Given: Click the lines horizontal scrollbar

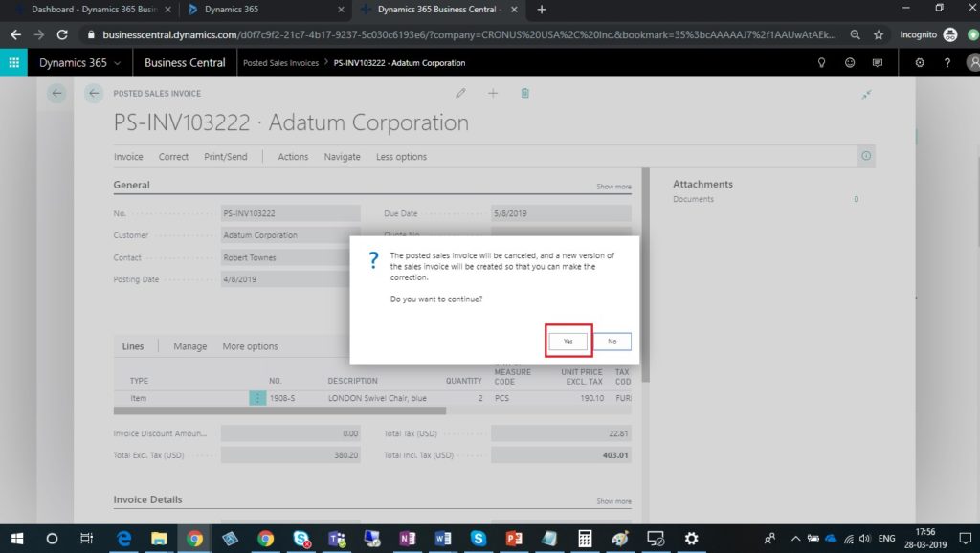Looking at the screenshot, I should 280,410.
